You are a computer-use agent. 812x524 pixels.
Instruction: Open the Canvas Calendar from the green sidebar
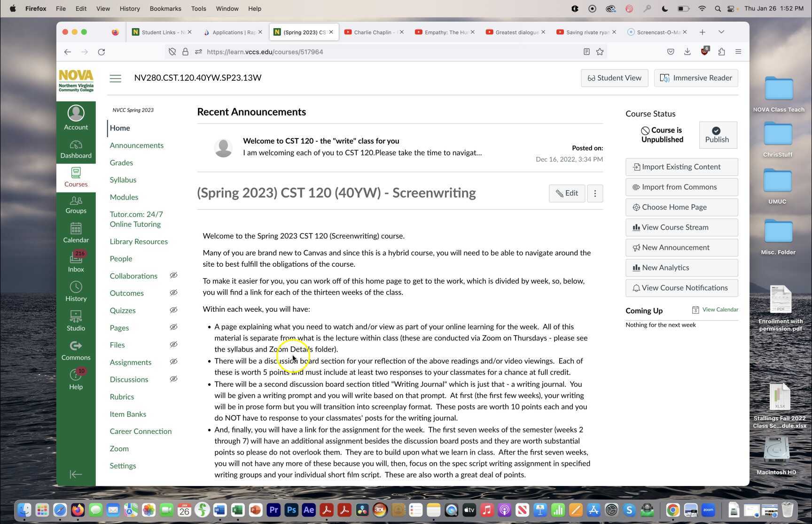coord(76,232)
